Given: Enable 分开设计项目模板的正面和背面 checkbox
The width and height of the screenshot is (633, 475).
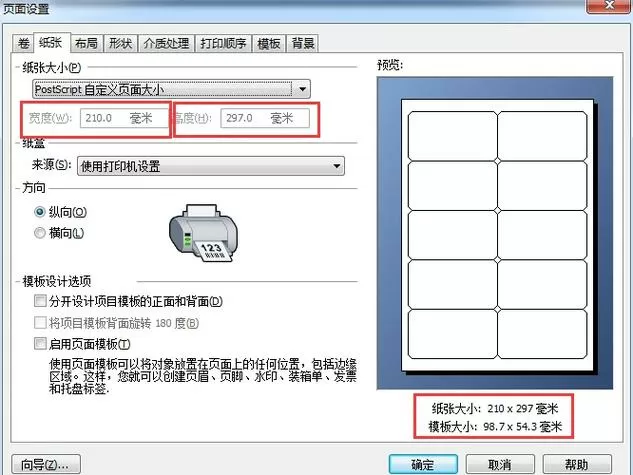Looking at the screenshot, I should point(40,301).
